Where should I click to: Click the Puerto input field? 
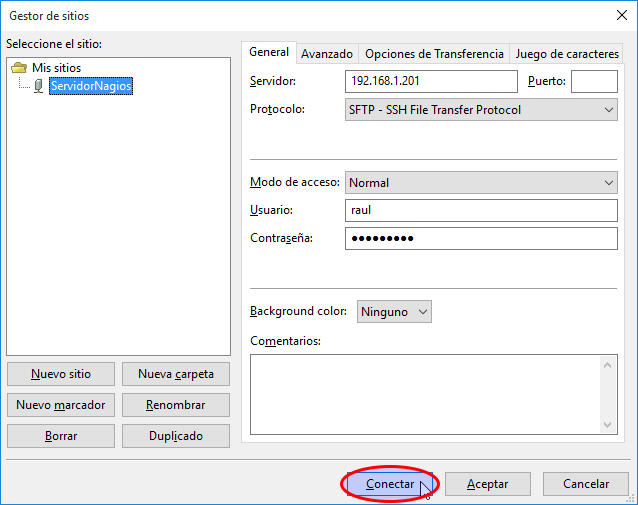(x=594, y=81)
